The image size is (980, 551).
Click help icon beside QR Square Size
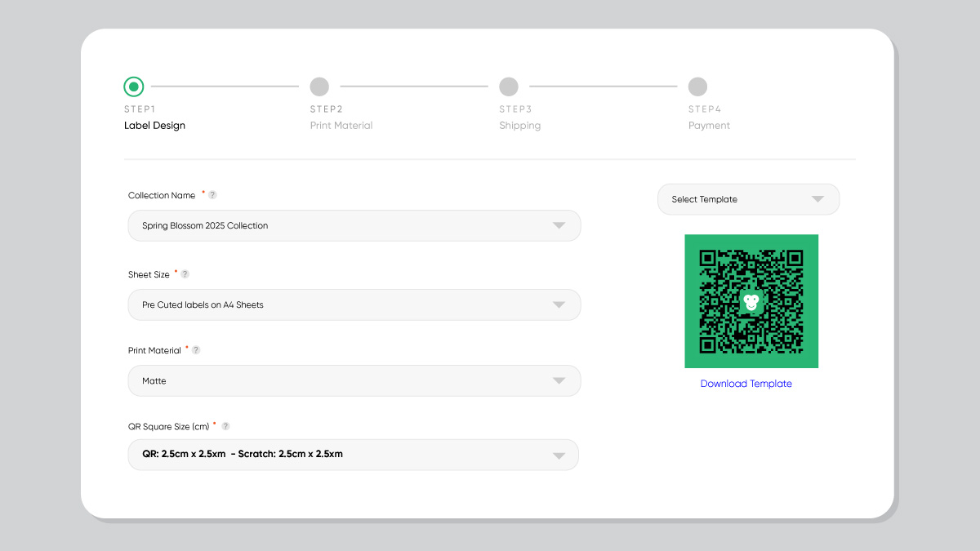(225, 426)
